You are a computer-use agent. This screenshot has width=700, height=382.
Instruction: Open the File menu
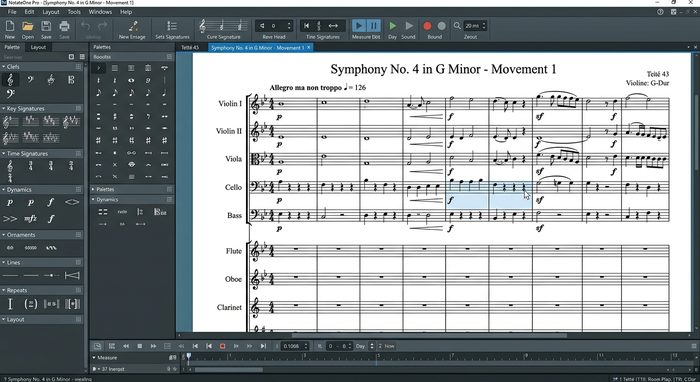pyautogui.click(x=12, y=12)
